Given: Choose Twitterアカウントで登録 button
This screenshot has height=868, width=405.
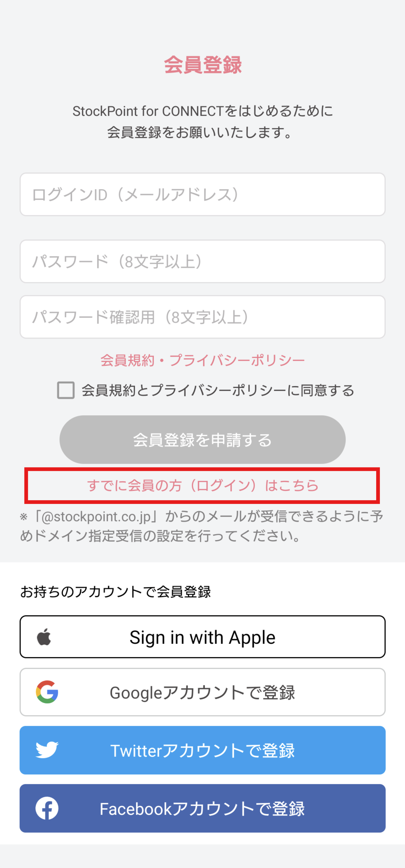Looking at the screenshot, I should (x=202, y=750).
